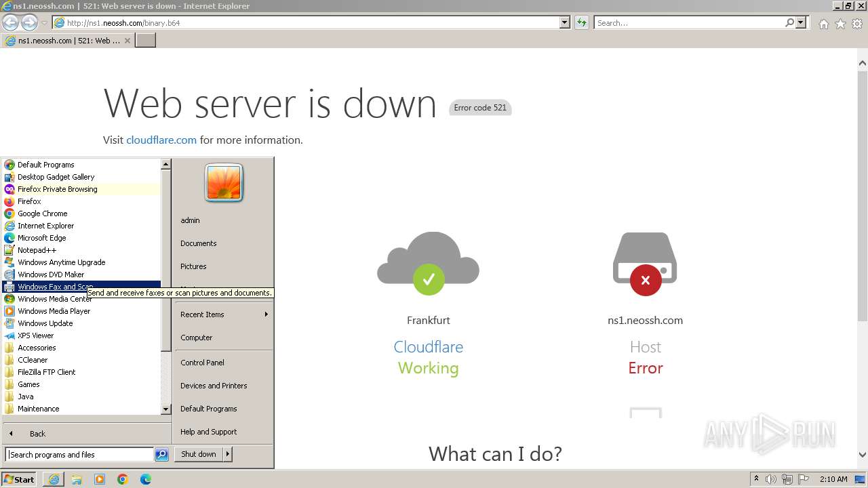Open the Shut down options arrow
Screen dimensions: 868x488
(x=228, y=454)
